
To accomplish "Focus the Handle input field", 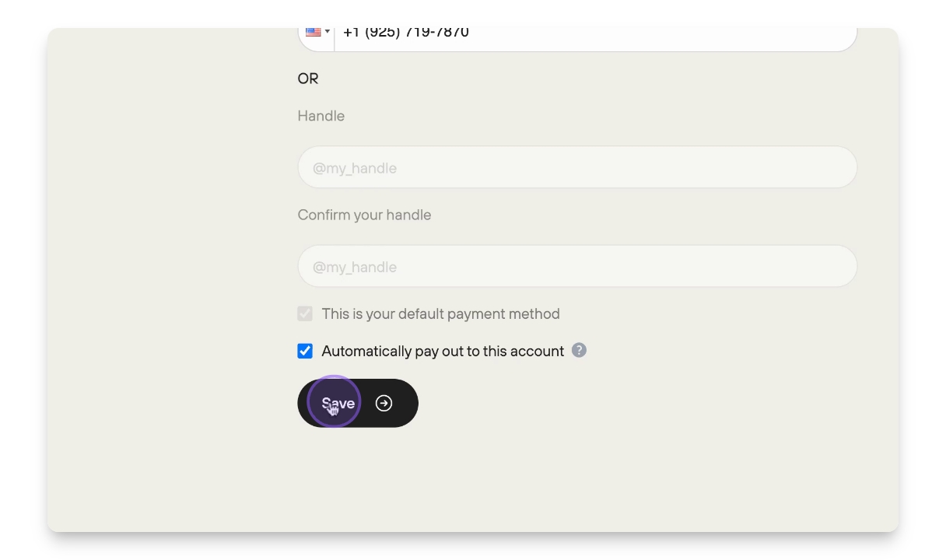I will pyautogui.click(x=577, y=167).
